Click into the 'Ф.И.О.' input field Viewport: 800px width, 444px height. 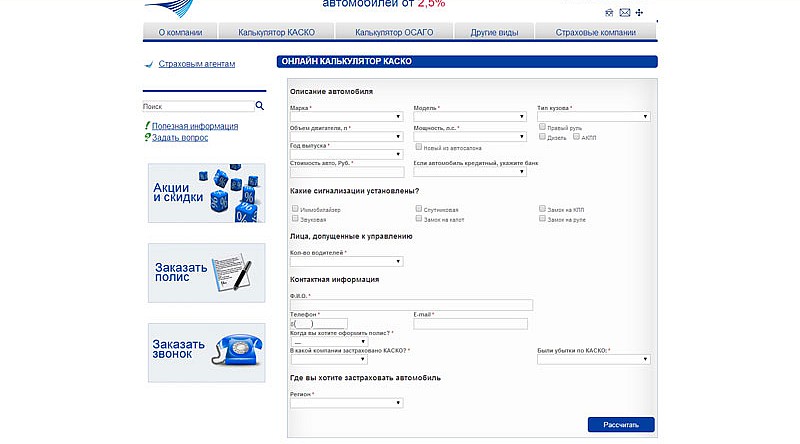pos(411,305)
